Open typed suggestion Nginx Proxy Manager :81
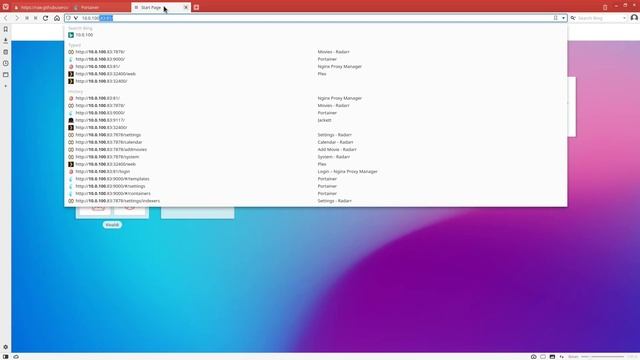The width and height of the screenshot is (640, 360). [x=316, y=67]
